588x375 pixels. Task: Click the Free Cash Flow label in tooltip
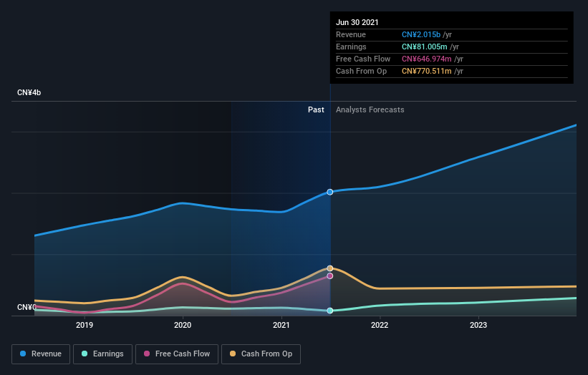pyautogui.click(x=363, y=59)
